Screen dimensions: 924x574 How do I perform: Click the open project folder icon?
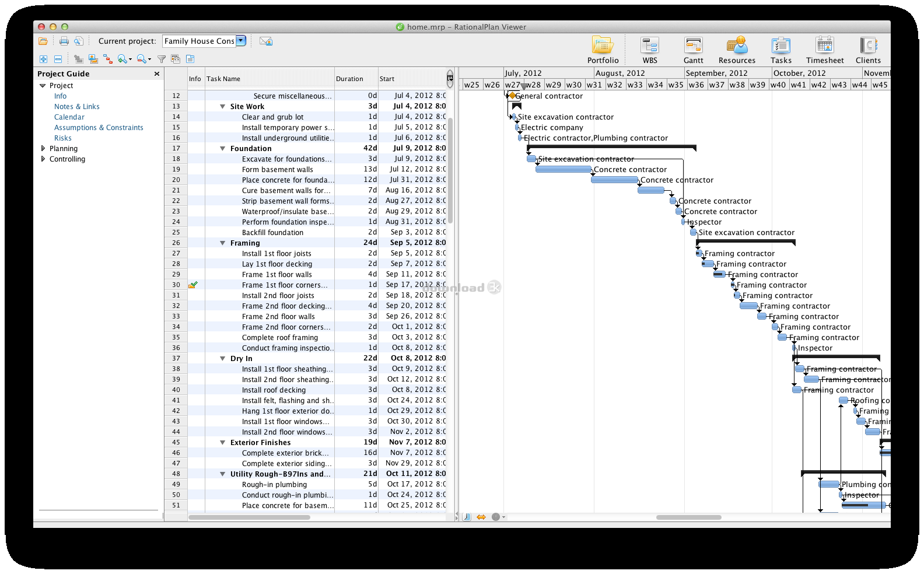[43, 41]
